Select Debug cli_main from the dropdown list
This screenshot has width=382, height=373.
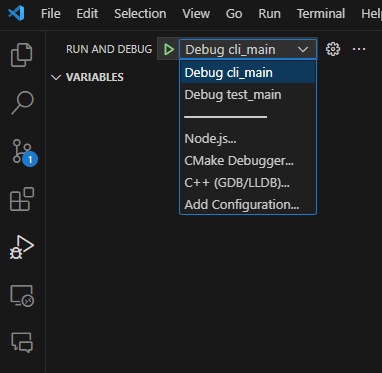coord(248,73)
